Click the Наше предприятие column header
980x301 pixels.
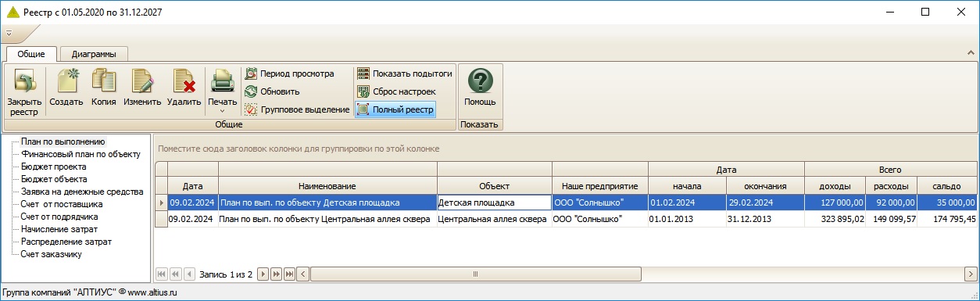click(599, 186)
